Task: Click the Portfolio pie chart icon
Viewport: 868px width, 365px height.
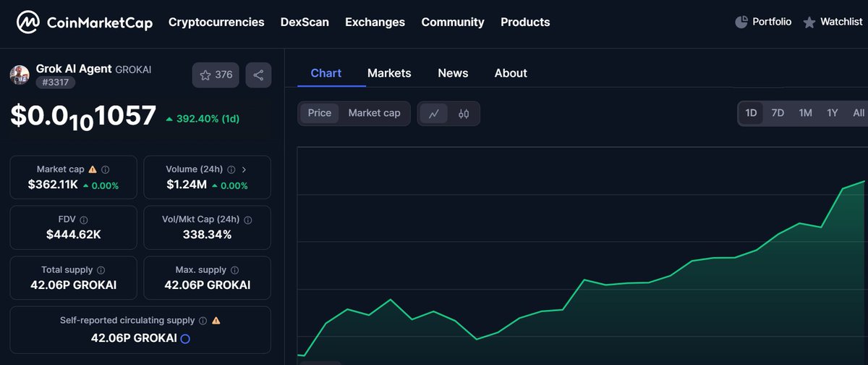Action: pyautogui.click(x=741, y=22)
